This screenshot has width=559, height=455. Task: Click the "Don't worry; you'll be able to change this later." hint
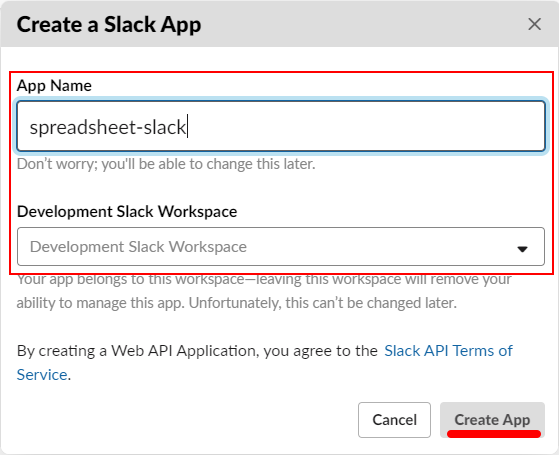click(x=166, y=164)
